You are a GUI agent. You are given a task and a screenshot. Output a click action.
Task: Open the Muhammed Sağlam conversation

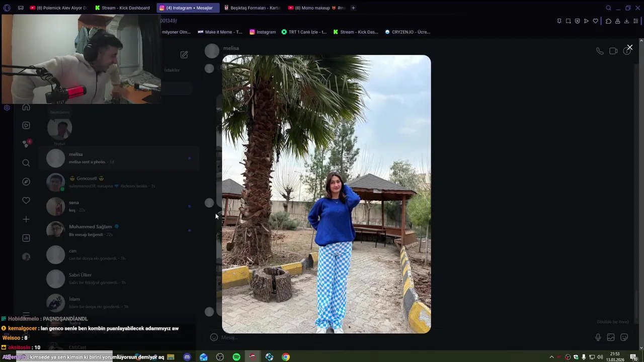(x=119, y=230)
